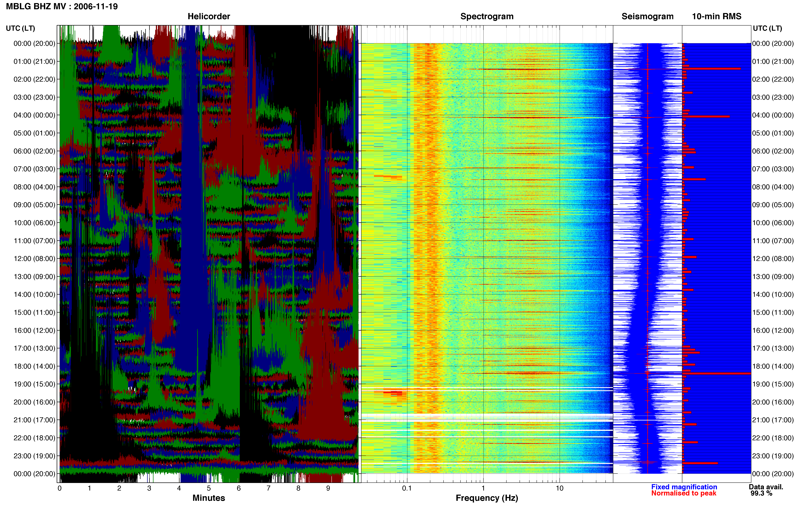The image size is (812, 508).
Task: Click left time label '02:00 (22:00)'
Action: click(x=34, y=79)
